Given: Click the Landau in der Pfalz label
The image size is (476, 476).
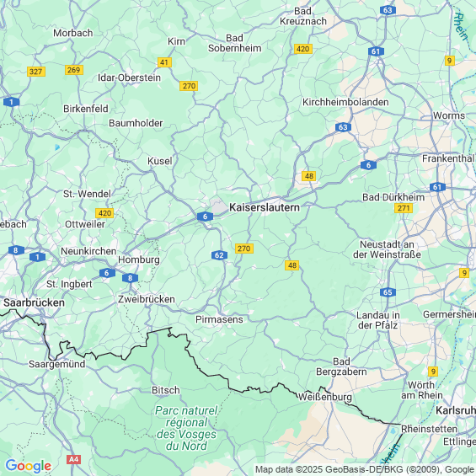Looking at the screenshot, I should point(378,320).
